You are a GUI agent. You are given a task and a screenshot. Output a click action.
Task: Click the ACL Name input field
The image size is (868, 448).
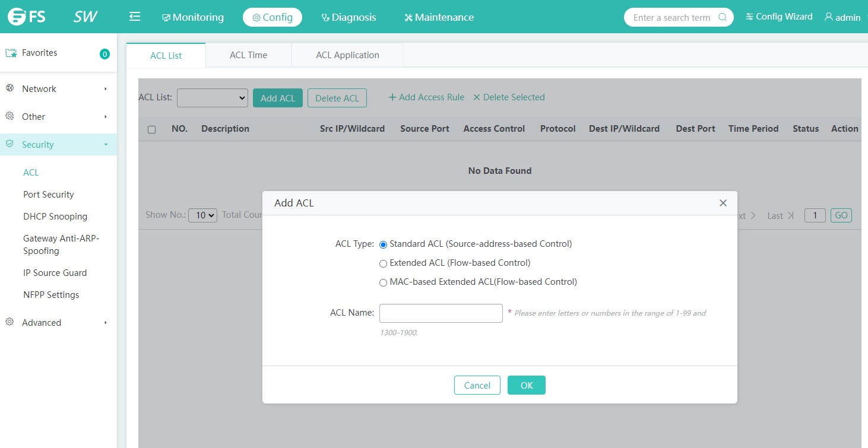[x=441, y=313]
